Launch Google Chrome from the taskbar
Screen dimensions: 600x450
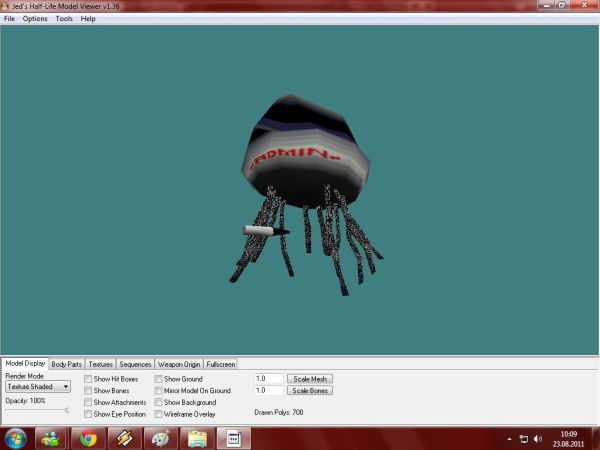pos(88,438)
